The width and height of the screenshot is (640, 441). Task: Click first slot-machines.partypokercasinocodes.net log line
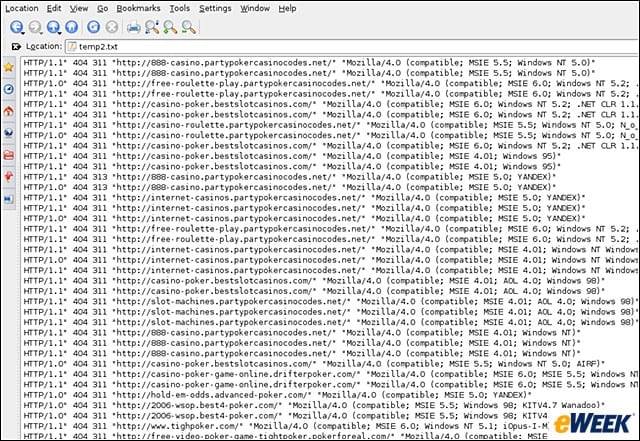[x=331, y=301]
